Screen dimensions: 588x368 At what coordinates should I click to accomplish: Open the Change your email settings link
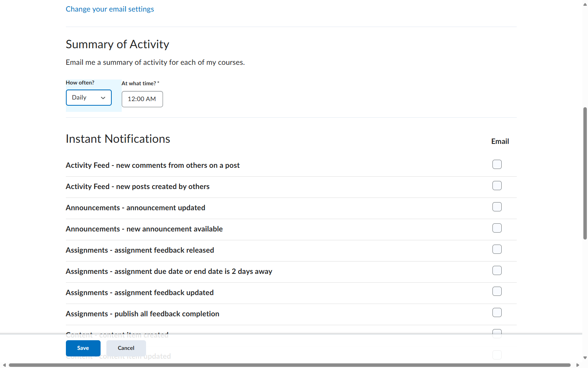(110, 9)
